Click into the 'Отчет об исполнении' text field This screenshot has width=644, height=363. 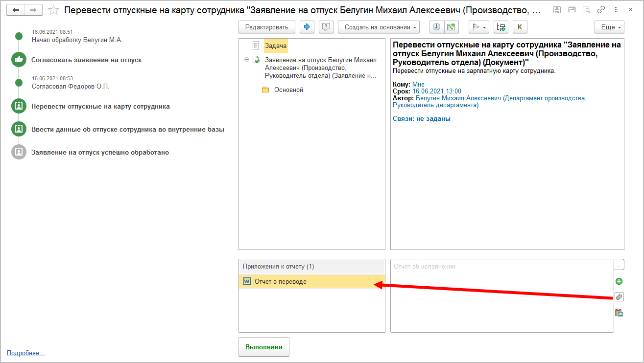502,296
